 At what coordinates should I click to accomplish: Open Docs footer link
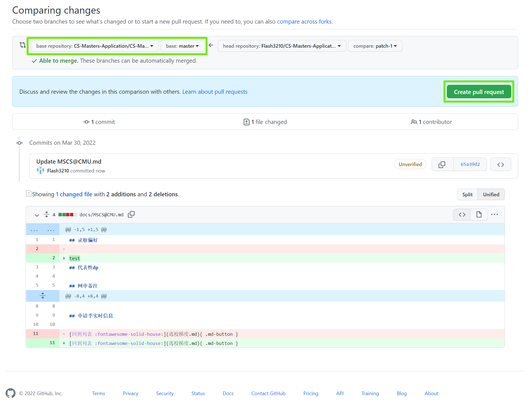point(228,393)
